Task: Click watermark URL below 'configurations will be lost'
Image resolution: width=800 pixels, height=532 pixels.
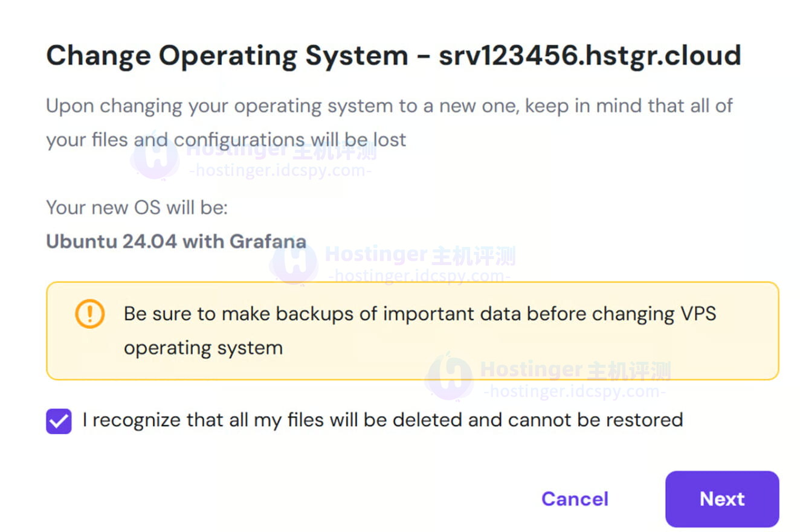Action: click(280, 171)
